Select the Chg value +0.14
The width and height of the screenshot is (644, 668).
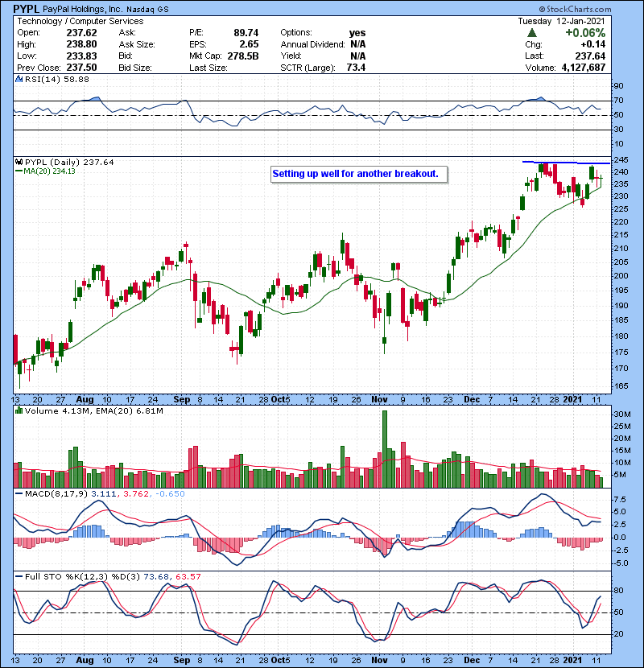(592, 44)
